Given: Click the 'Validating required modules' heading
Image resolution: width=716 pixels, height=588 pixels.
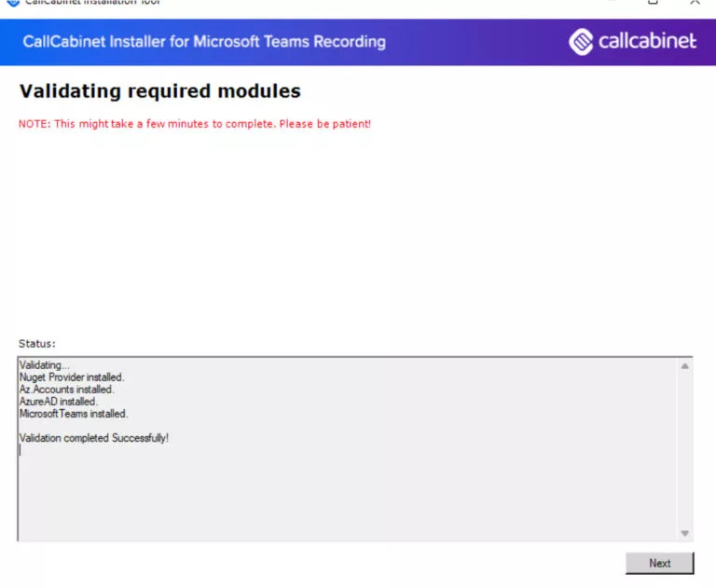Looking at the screenshot, I should [159, 90].
